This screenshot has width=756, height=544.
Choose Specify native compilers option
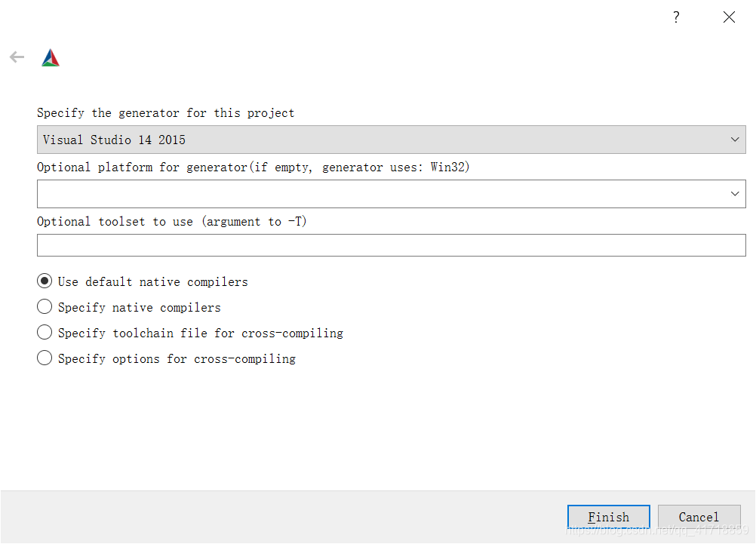[x=45, y=306]
